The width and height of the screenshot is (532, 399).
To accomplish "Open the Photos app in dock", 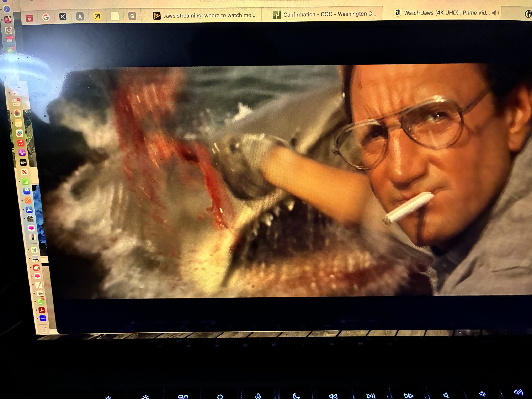I will (17, 113).
